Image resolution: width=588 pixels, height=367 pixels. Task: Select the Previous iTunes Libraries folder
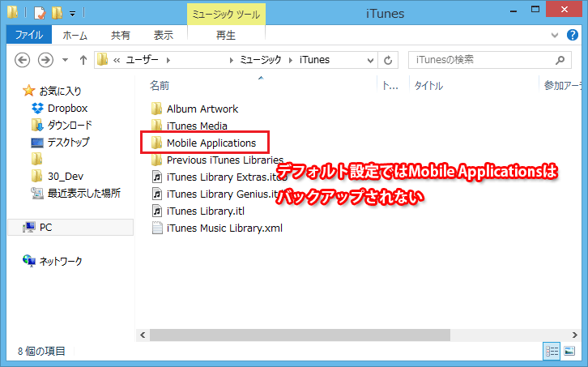click(225, 160)
